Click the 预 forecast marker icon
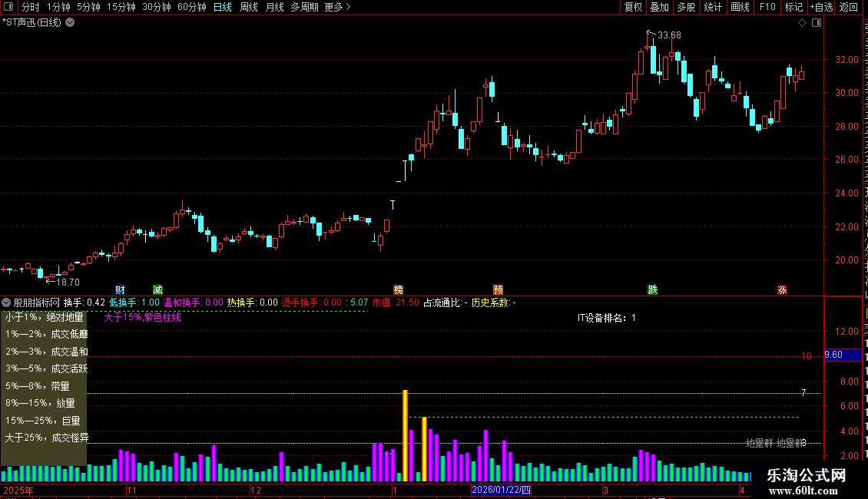This screenshot has width=868, height=499. coord(499,290)
